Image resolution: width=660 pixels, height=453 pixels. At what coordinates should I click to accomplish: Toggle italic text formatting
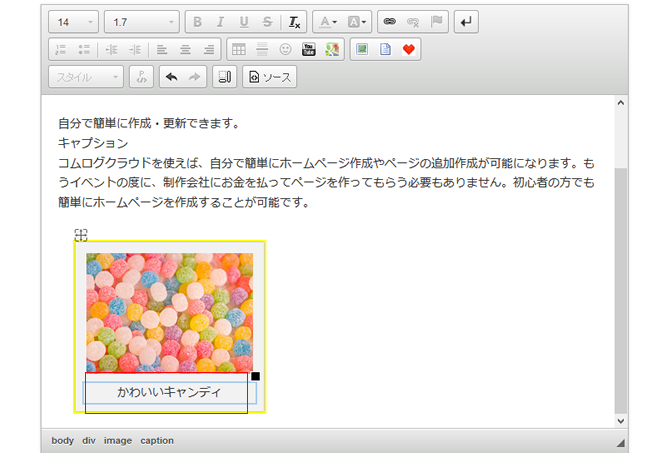(220, 21)
